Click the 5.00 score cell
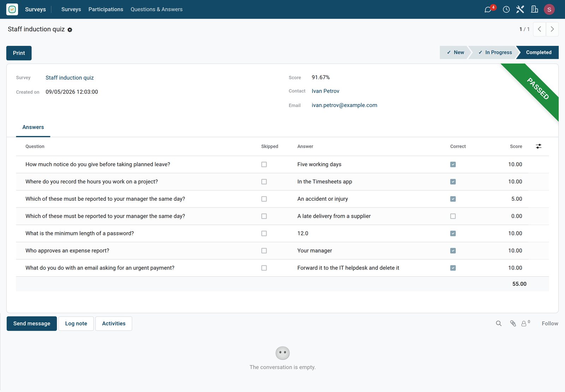565x392 pixels. coord(517,199)
